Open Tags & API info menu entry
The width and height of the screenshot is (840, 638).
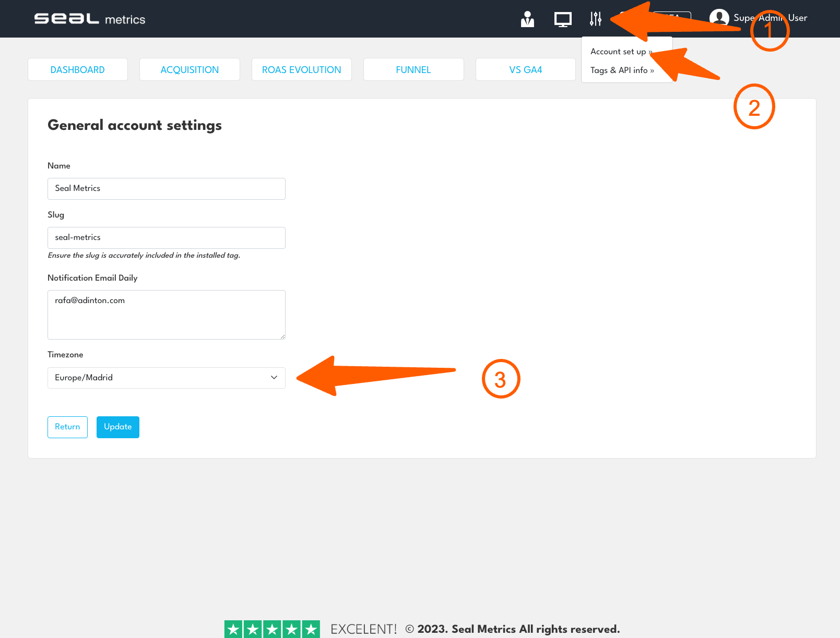(x=621, y=70)
